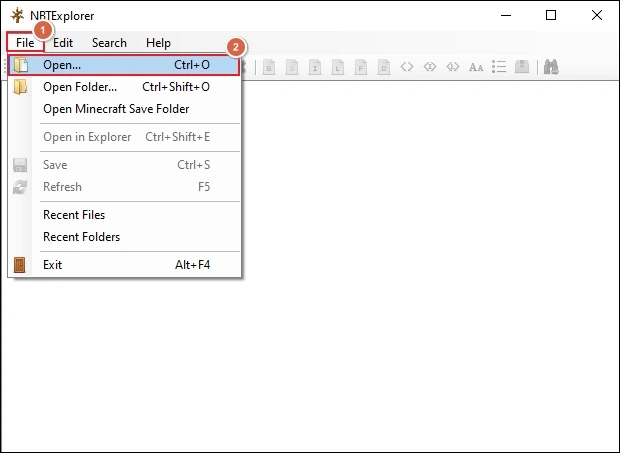Open the Search menu
The height and width of the screenshot is (453, 620).
[109, 43]
